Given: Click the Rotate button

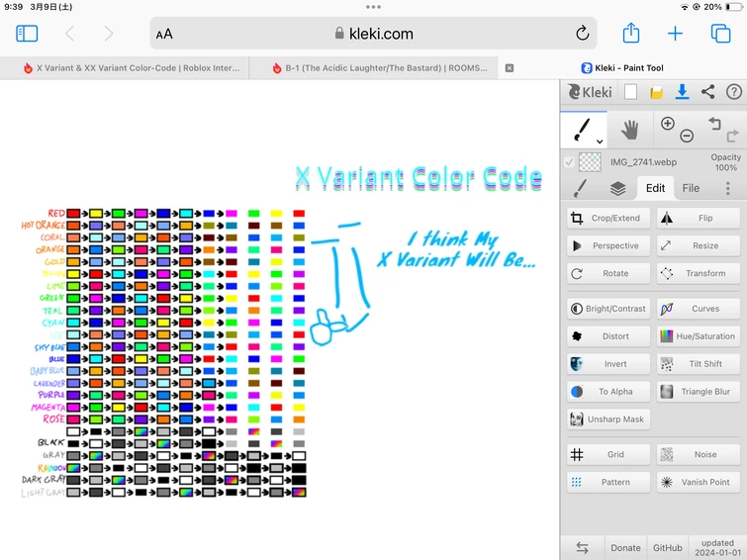Looking at the screenshot, I should (x=608, y=273).
